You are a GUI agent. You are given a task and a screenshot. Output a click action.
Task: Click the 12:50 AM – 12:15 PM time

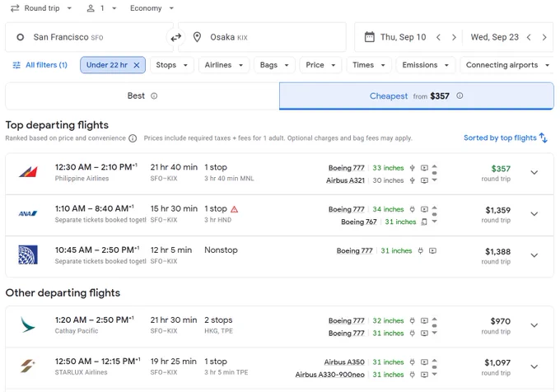[x=97, y=362]
